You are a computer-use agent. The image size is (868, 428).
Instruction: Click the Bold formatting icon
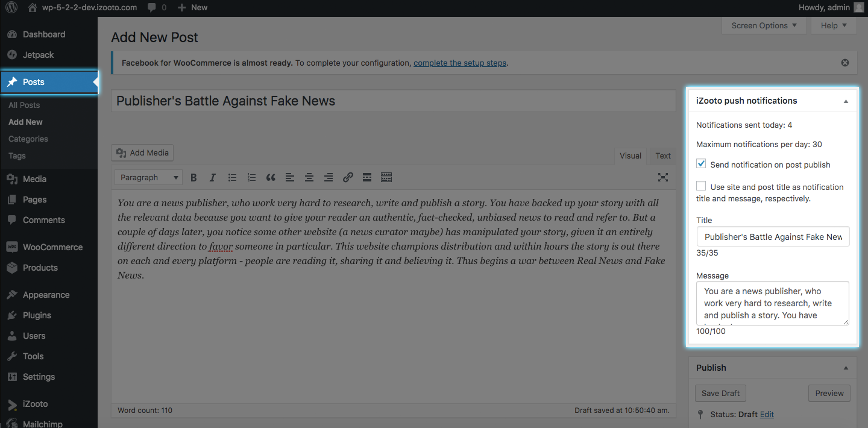(x=193, y=177)
